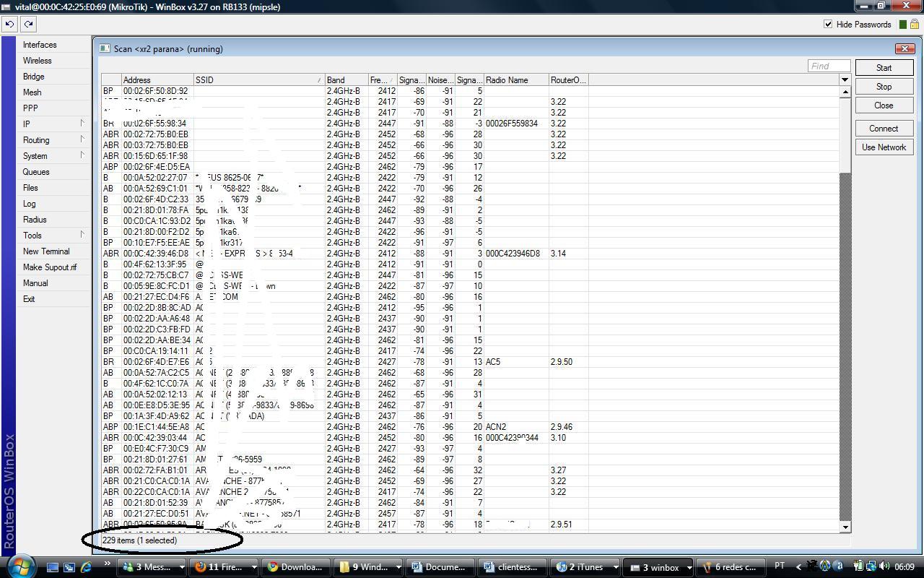Image resolution: width=924 pixels, height=578 pixels.
Task: Click the Show Desktop quick launch icon
Action: [53, 567]
